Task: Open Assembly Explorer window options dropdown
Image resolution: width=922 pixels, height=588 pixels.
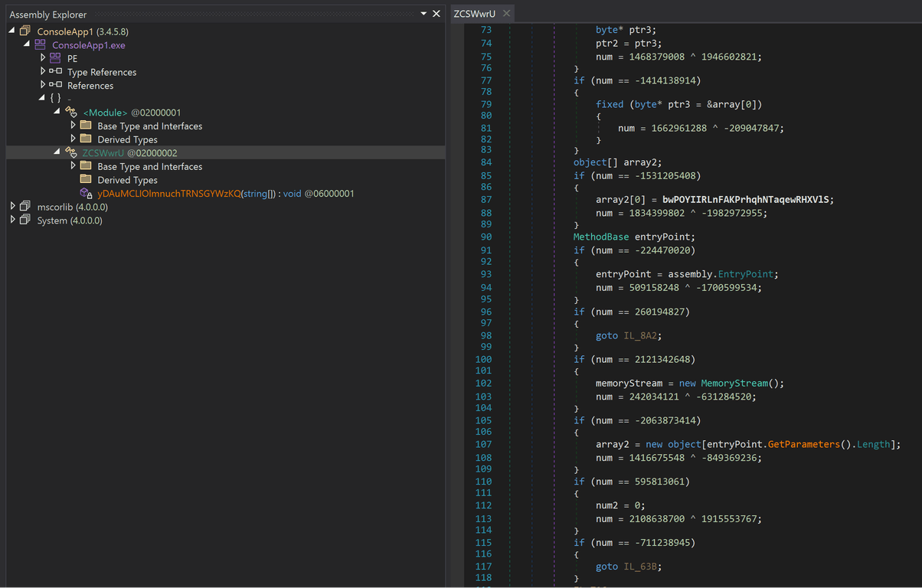Action: pyautogui.click(x=423, y=14)
